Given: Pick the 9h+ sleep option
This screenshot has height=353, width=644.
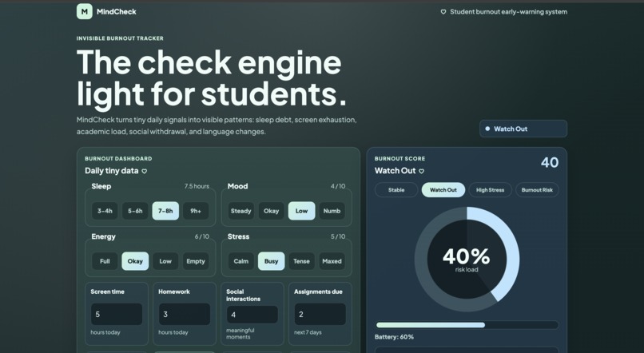Looking at the screenshot, I should [196, 211].
